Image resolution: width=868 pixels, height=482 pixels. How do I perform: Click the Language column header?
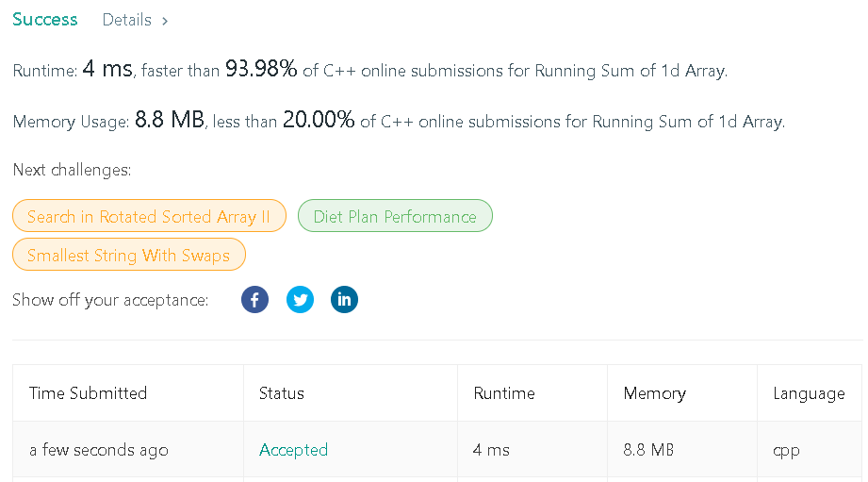tap(809, 393)
